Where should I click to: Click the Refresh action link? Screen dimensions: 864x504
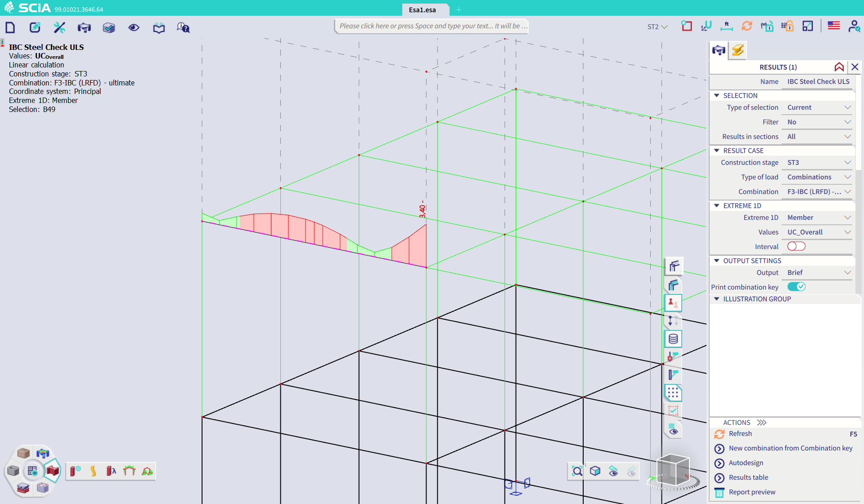[740, 433]
